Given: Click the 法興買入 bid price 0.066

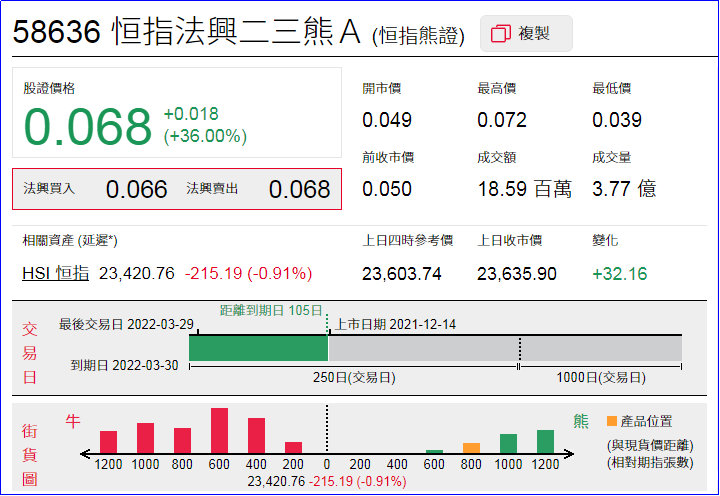Looking at the screenshot, I should (136, 189).
